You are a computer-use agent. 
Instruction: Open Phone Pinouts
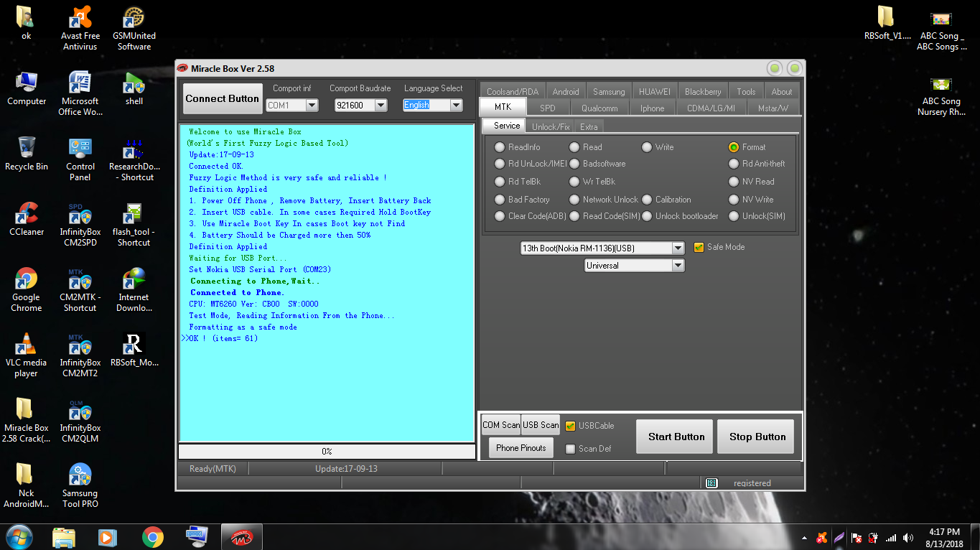tap(521, 448)
